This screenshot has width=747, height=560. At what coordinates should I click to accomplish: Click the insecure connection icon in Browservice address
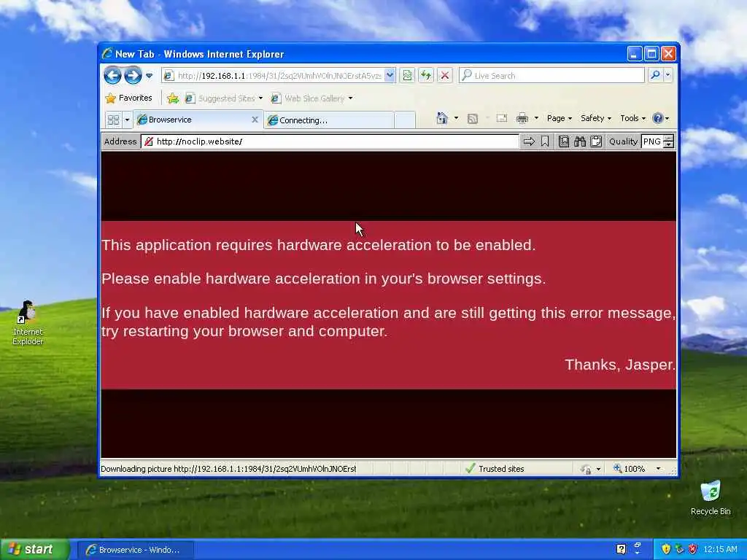click(x=149, y=141)
